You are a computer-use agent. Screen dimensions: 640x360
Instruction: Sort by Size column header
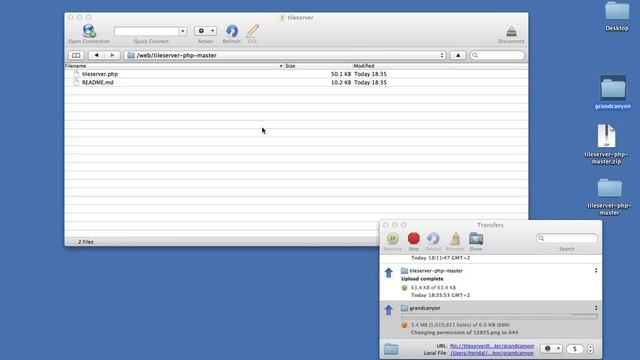tap(318, 66)
